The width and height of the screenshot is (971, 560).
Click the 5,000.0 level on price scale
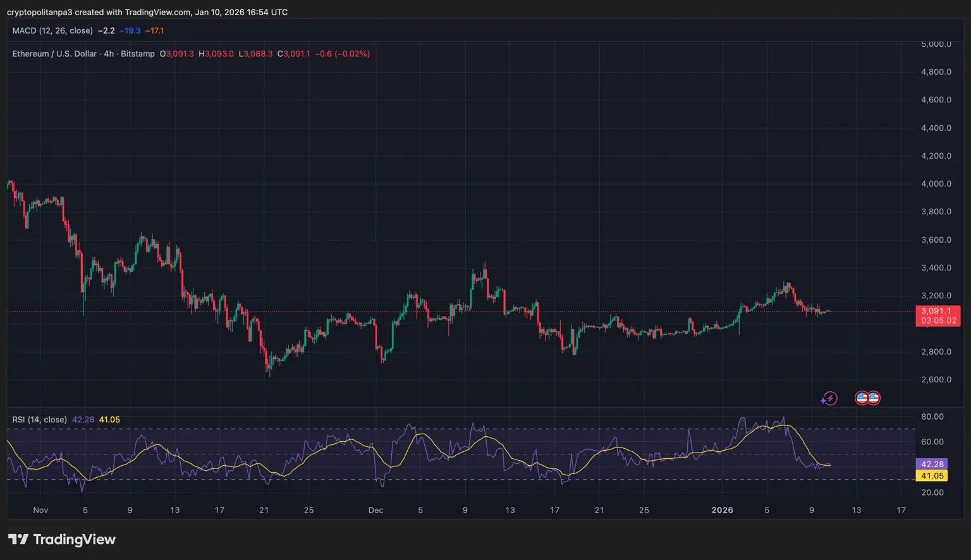point(936,44)
